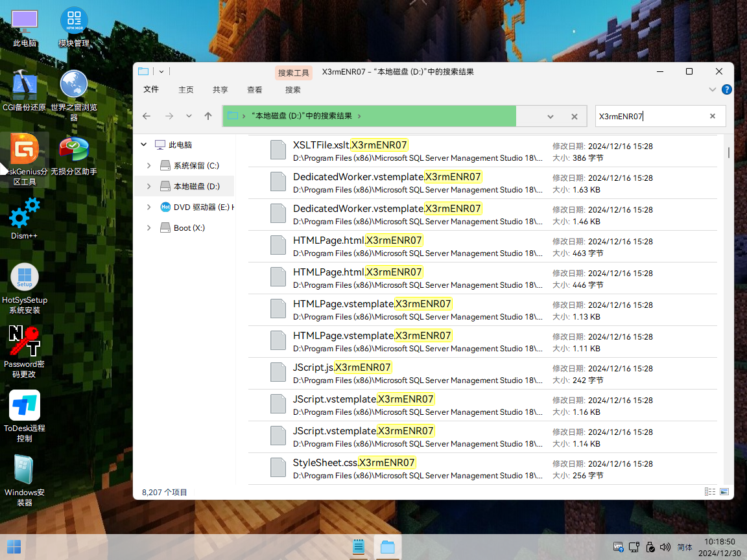Viewport: 747px width, 560px height.
Task: Expand the address bar history dropdown
Action: pos(551,117)
